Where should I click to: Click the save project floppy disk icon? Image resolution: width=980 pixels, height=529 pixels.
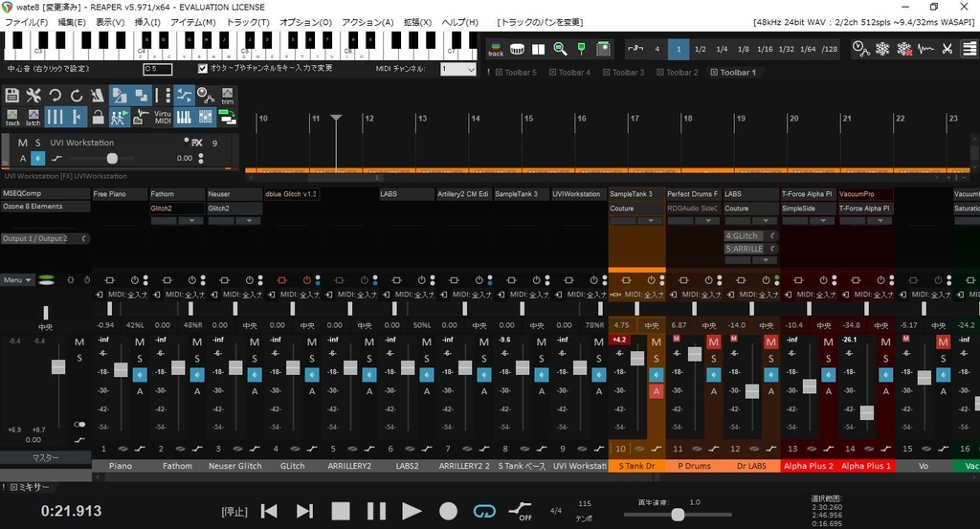pyautogui.click(x=11, y=95)
